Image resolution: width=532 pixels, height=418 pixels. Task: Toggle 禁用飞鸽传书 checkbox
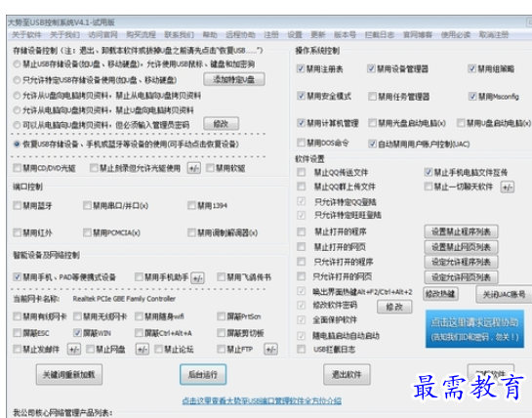222,276
